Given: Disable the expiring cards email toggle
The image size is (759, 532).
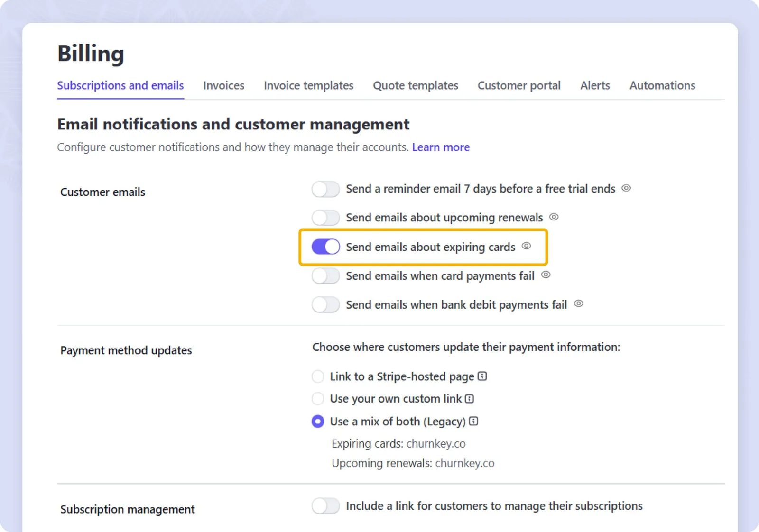Looking at the screenshot, I should pyautogui.click(x=326, y=247).
